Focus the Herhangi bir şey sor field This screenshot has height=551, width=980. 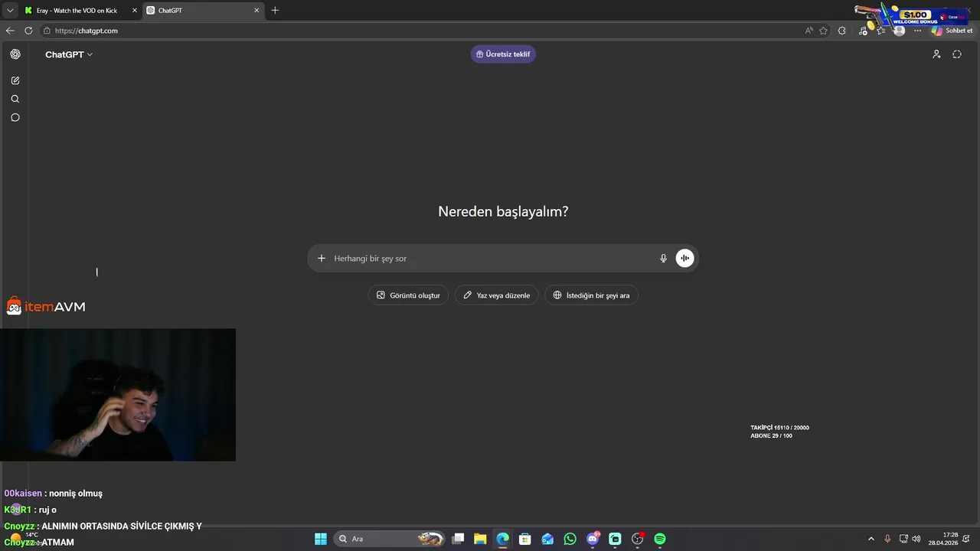(490, 259)
